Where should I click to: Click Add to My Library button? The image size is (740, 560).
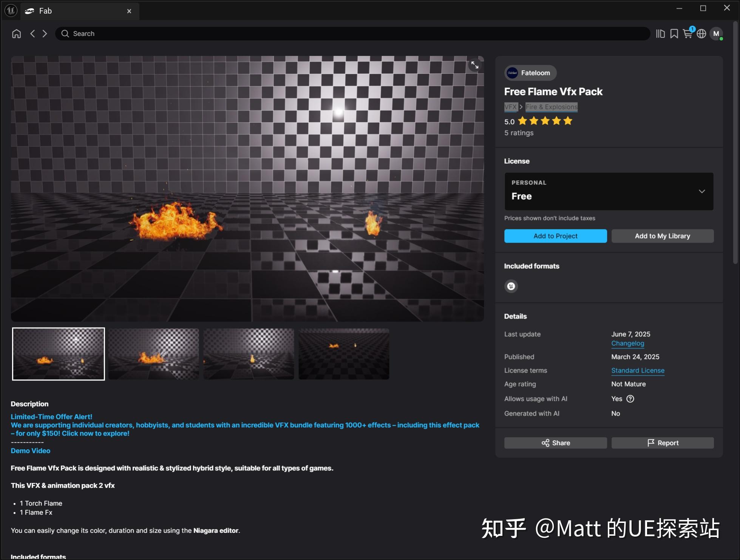tap(662, 236)
